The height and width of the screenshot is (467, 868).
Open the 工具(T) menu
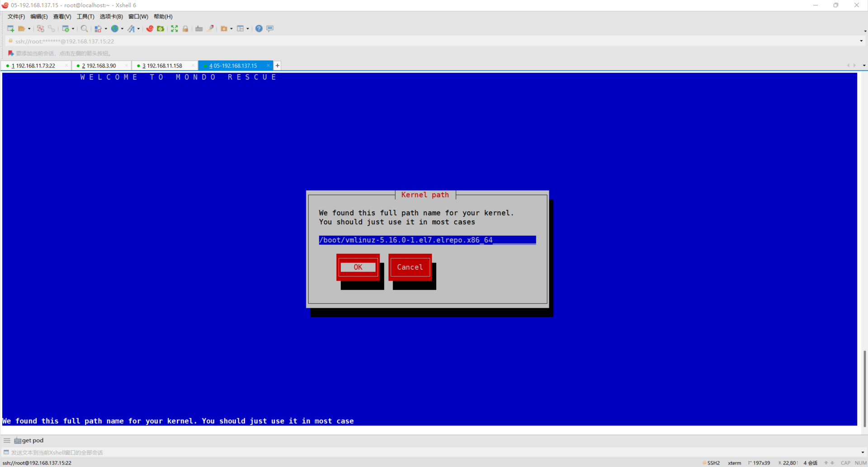[x=85, y=17]
